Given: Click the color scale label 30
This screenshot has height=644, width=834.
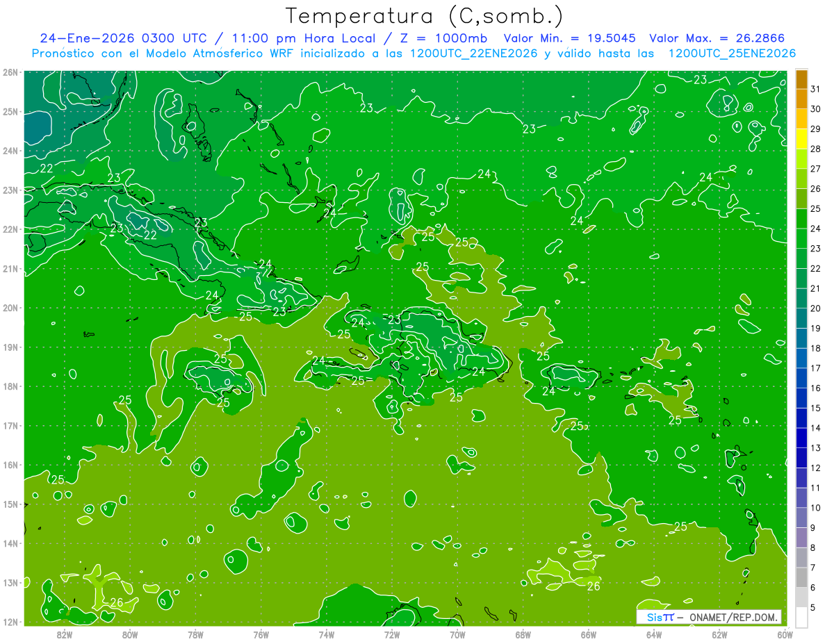Looking at the screenshot, I should click(x=816, y=109).
